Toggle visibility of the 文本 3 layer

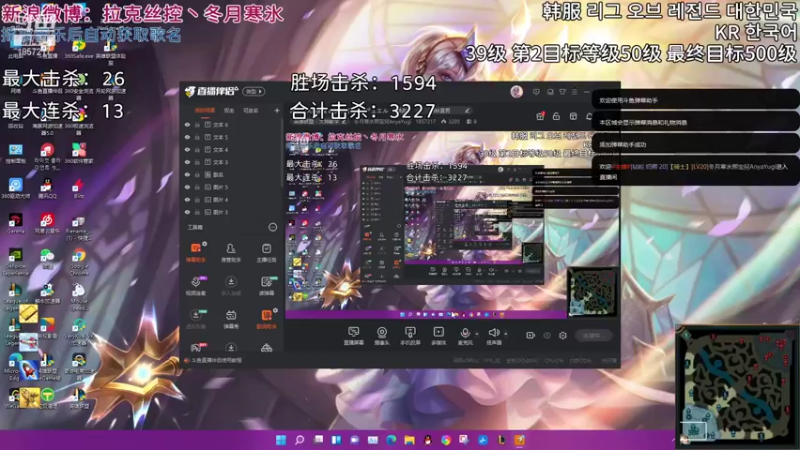187,162
